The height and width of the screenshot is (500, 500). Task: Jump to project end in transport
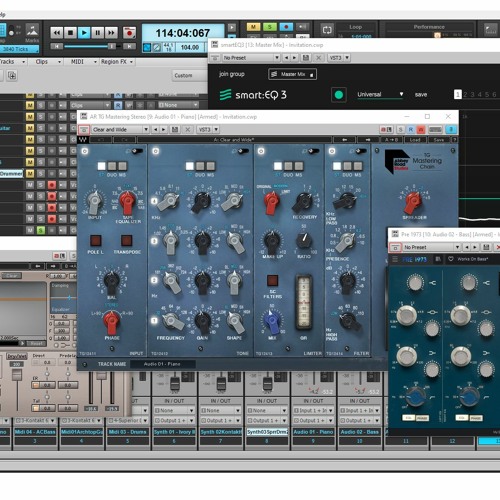pyautogui.click(x=129, y=47)
